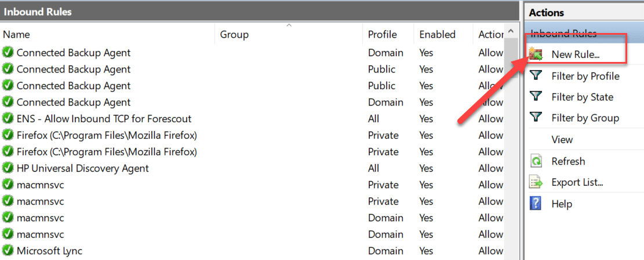Open the New Rule wizard link
This screenshot has height=260, width=644.
click(x=575, y=54)
